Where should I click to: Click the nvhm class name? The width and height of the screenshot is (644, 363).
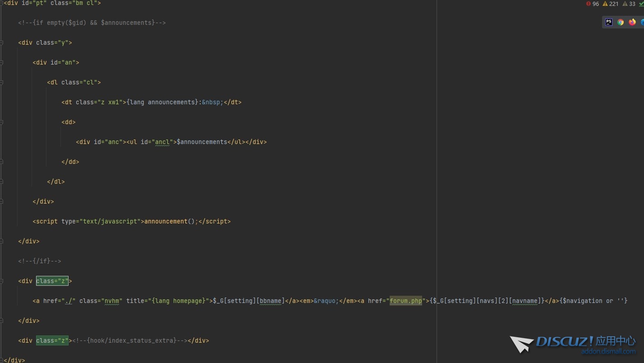(x=112, y=301)
